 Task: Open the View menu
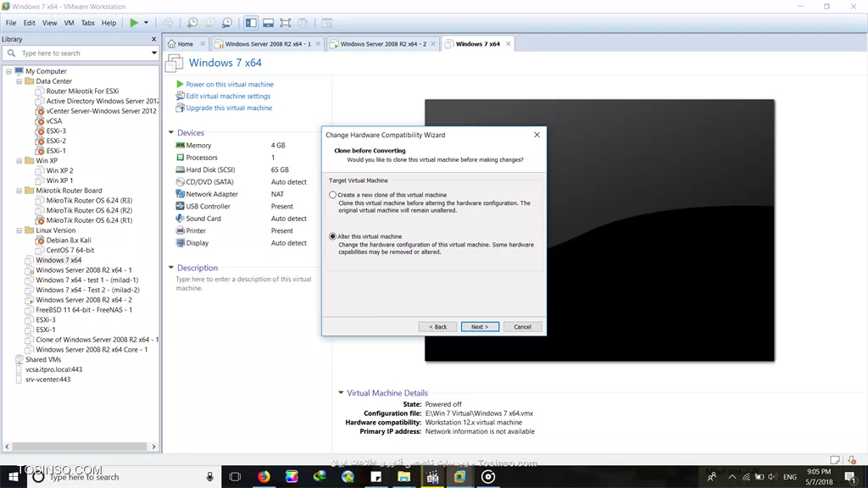(50, 23)
